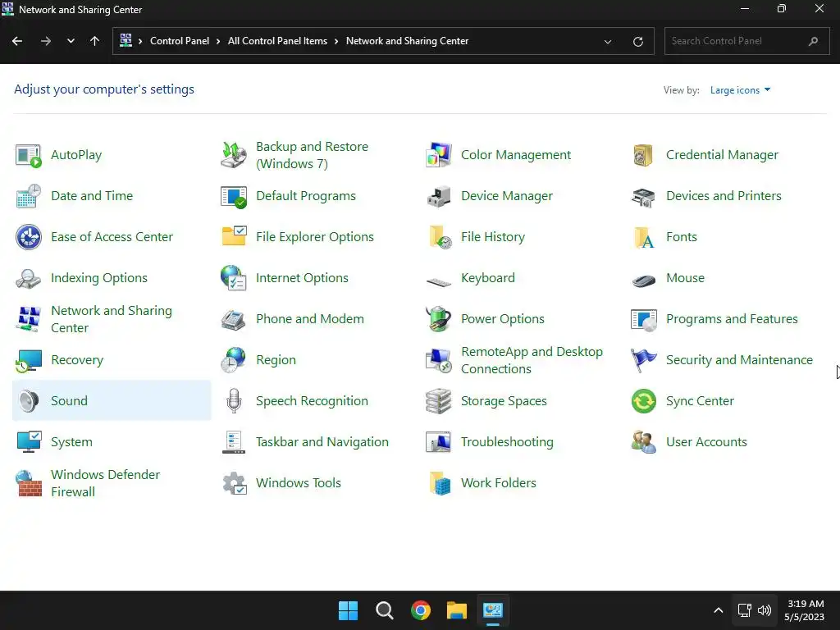Open the Taskbar and Navigation link
840x630 pixels.
pos(322,442)
